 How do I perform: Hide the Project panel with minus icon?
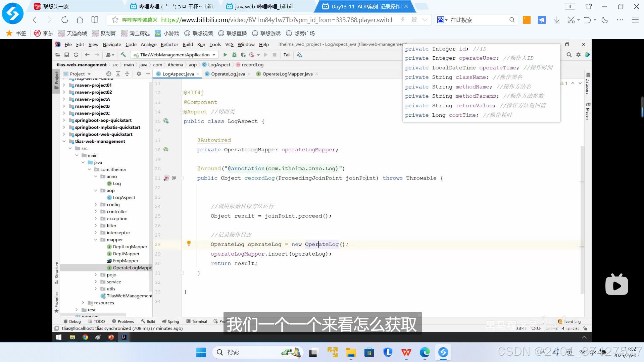(148, 74)
